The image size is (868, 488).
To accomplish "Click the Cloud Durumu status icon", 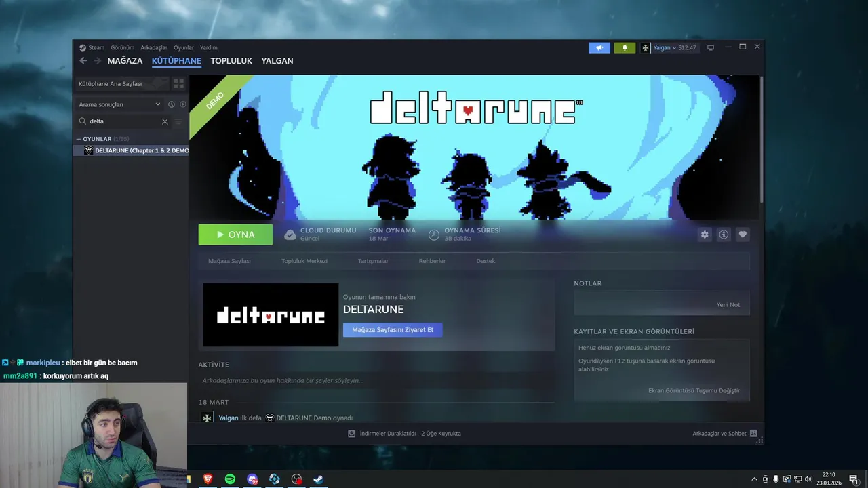I will pos(290,235).
